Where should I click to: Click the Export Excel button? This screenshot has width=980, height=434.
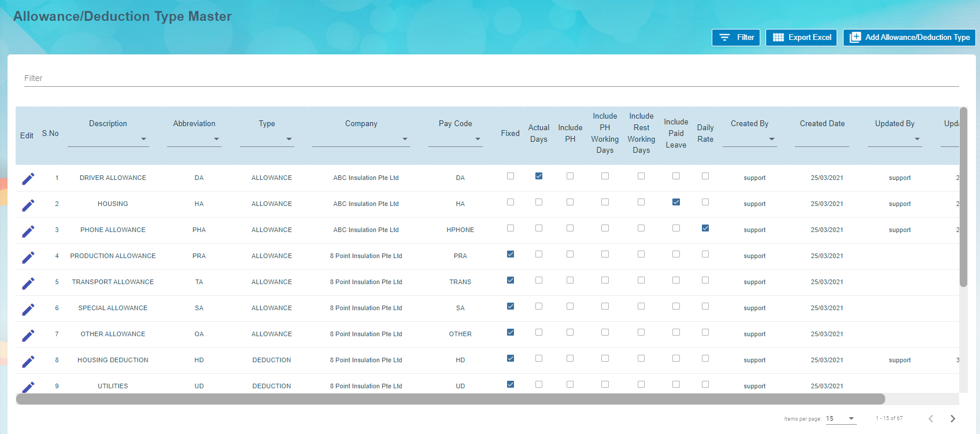point(801,38)
